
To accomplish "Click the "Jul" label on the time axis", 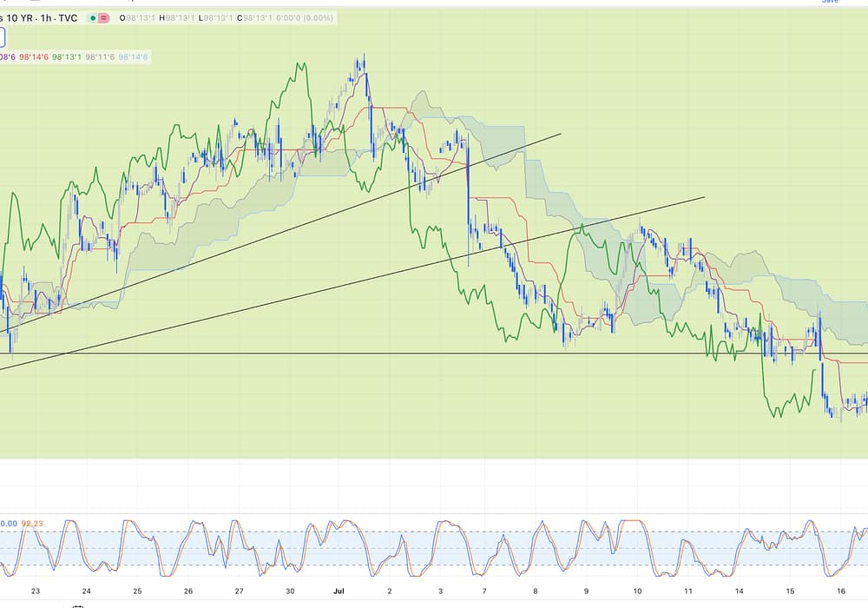I will [x=339, y=591].
